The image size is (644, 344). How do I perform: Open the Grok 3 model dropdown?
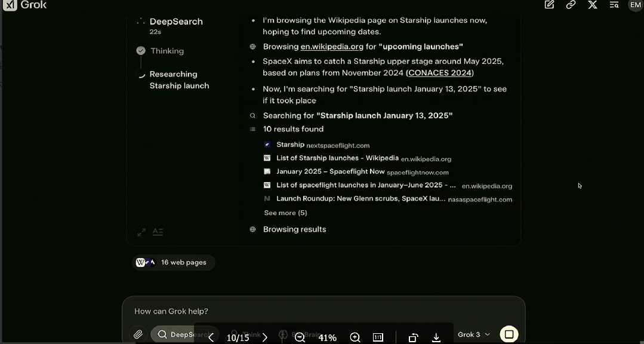(474, 334)
